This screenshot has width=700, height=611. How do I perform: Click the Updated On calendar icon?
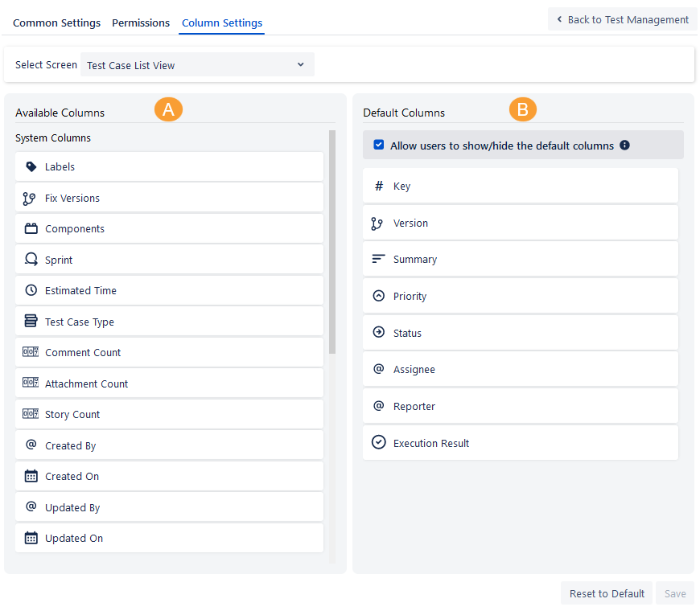pyautogui.click(x=31, y=538)
